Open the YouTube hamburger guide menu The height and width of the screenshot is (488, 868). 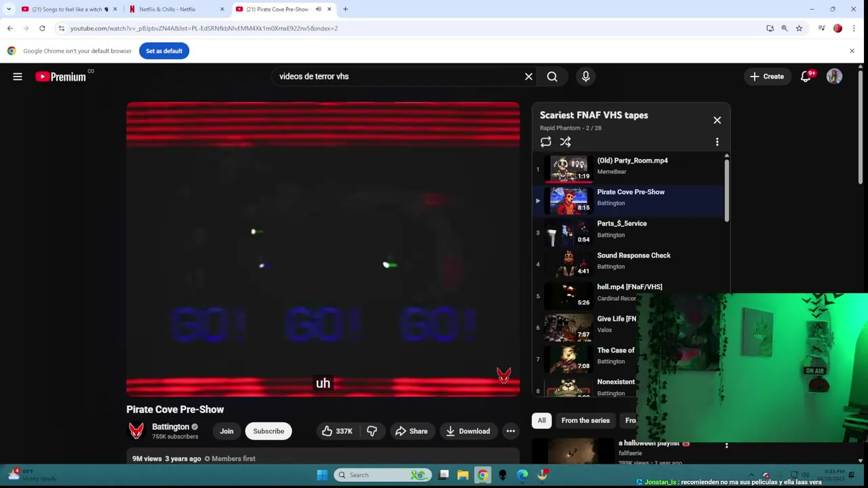pos(18,77)
